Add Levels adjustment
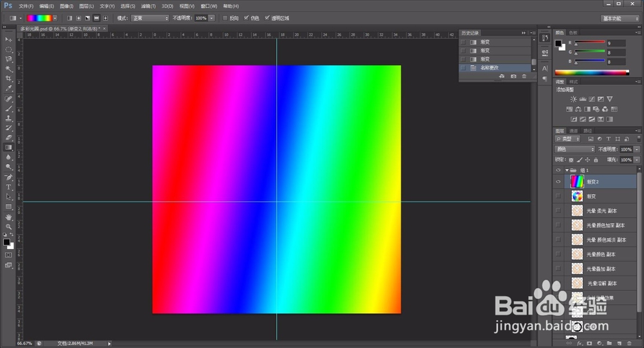 582,99
